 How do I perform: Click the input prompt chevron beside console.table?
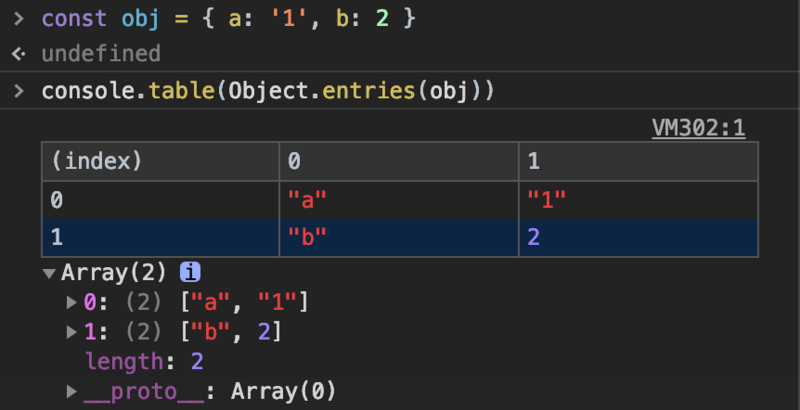(x=19, y=91)
